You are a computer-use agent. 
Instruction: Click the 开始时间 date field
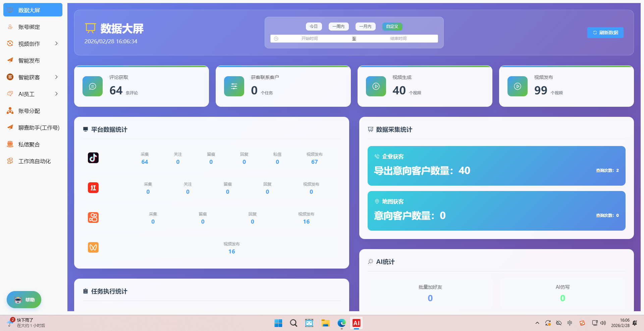pos(309,39)
